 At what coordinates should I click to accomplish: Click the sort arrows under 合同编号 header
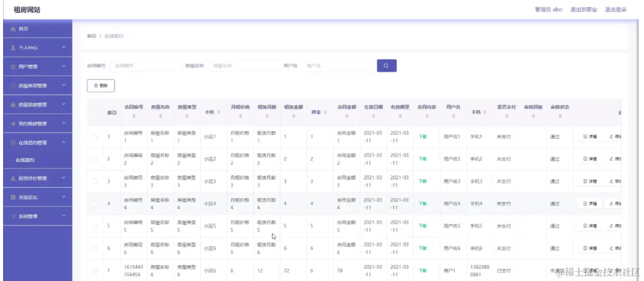pos(133,116)
